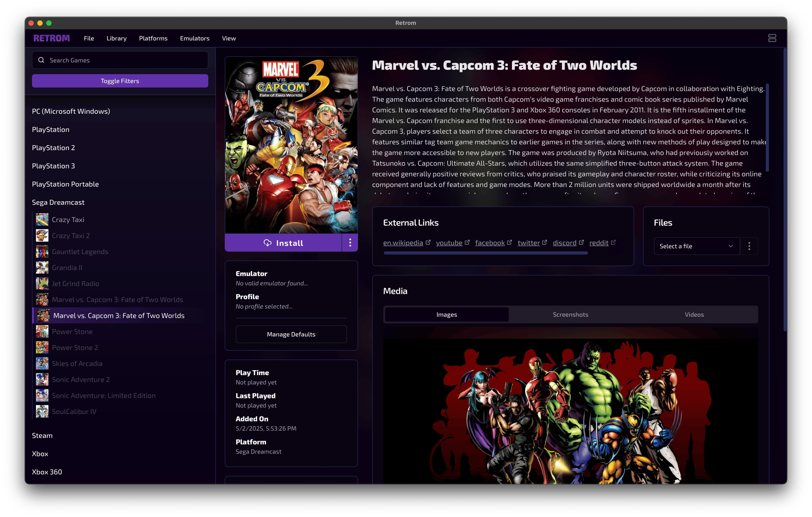Image resolution: width=812 pixels, height=517 pixels.
Task: Click the youtube external link icon
Action: click(467, 243)
